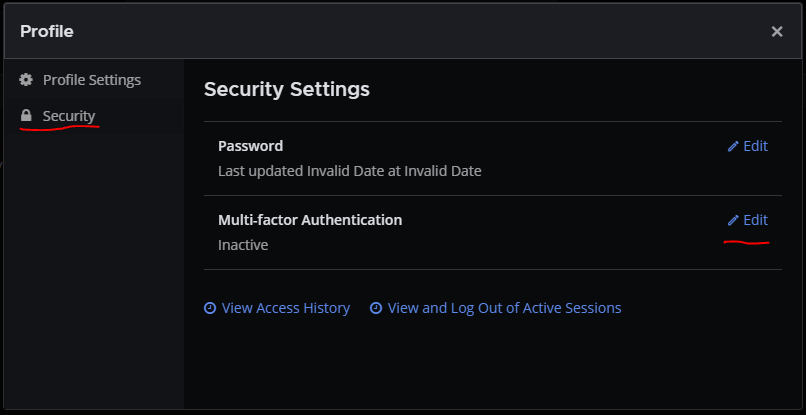
Task: Select View and Log Out of Active Sessions
Action: (504, 308)
